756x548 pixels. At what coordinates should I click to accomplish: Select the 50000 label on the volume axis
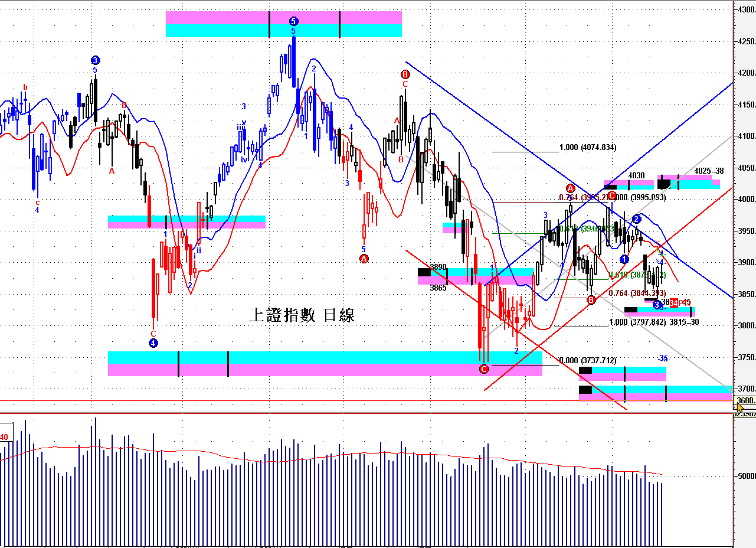click(747, 475)
